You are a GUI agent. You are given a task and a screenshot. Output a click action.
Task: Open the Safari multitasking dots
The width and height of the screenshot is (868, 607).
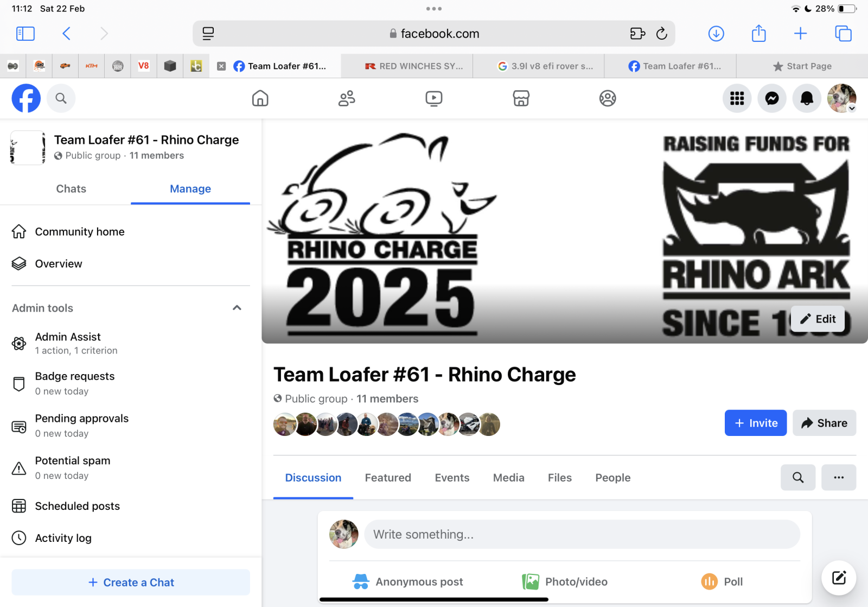(x=434, y=9)
